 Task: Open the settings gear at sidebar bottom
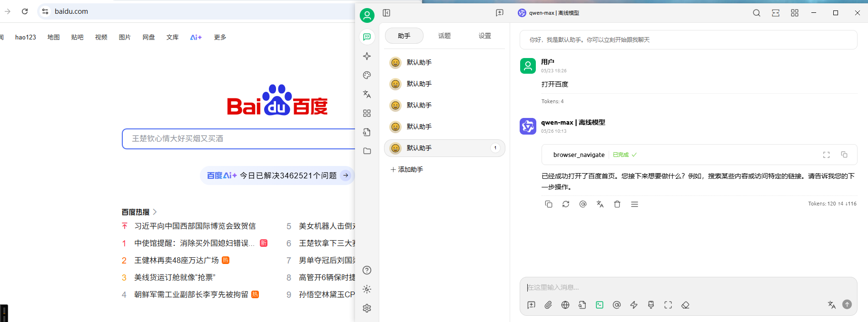367,308
